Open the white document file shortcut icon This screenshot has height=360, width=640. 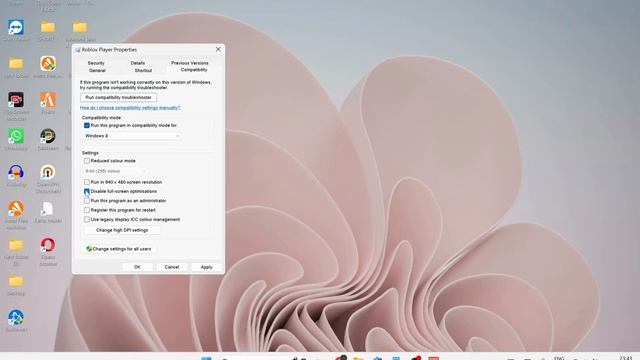[48, 209]
